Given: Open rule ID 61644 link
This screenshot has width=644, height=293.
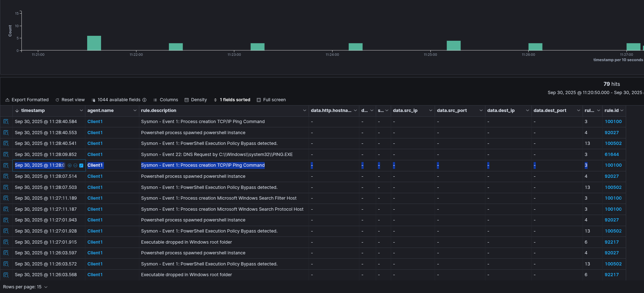Looking at the screenshot, I should coord(611,155).
